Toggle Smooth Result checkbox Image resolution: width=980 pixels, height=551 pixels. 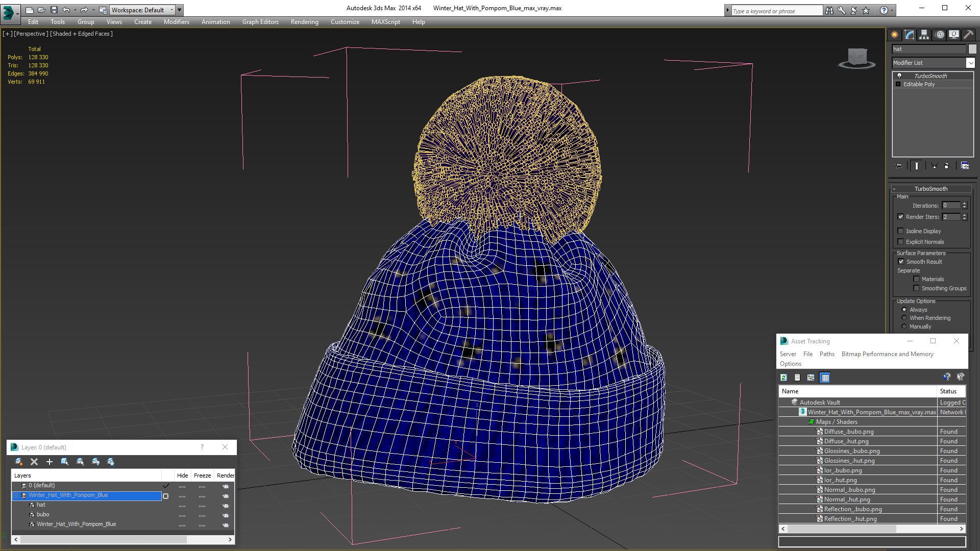[x=901, y=262]
